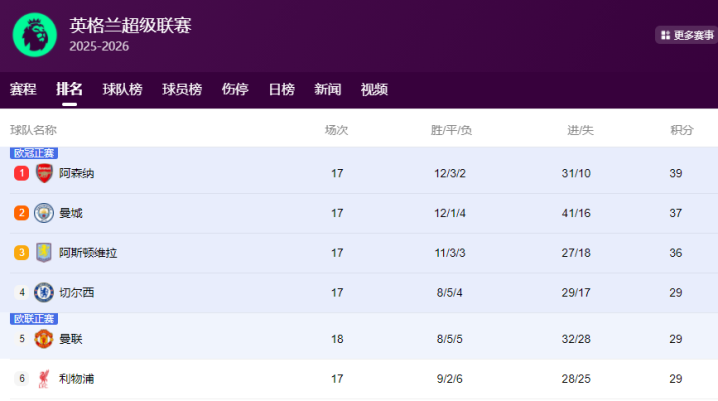Click the 积分 column header
Viewport: 718px width, 401px height.
682,130
